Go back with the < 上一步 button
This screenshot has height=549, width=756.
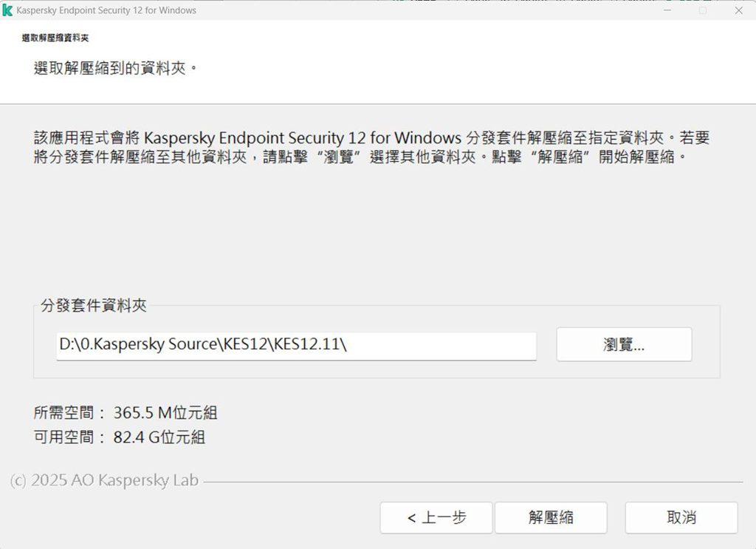click(436, 517)
